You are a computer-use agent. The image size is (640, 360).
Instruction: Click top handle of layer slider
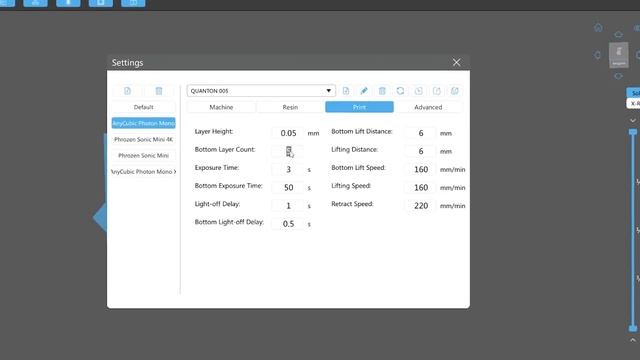click(x=633, y=132)
